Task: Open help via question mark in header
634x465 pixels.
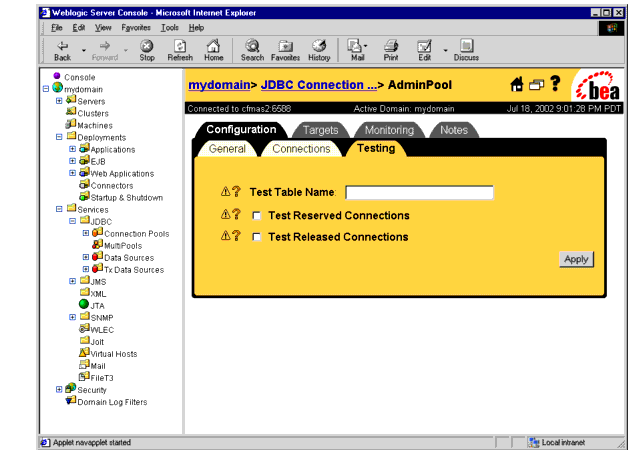Action: point(556,84)
